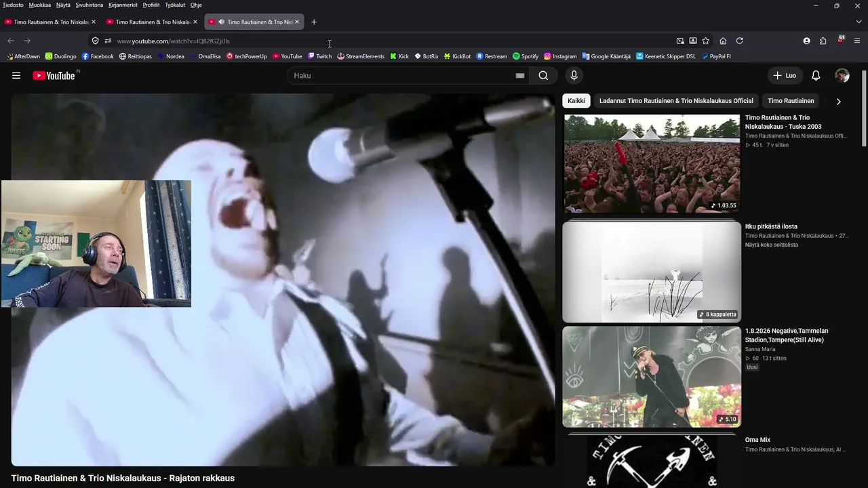Open the Työkalut menu

[x=175, y=5]
